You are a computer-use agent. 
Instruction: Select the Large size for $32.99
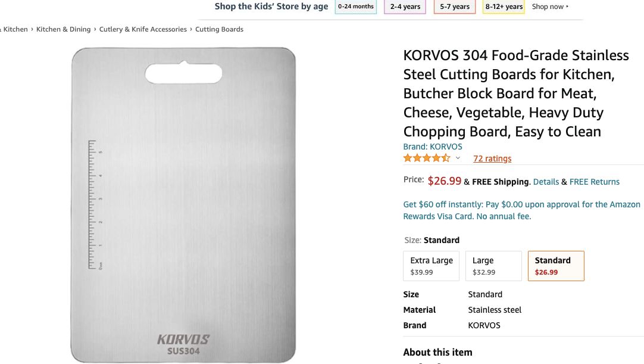click(493, 266)
